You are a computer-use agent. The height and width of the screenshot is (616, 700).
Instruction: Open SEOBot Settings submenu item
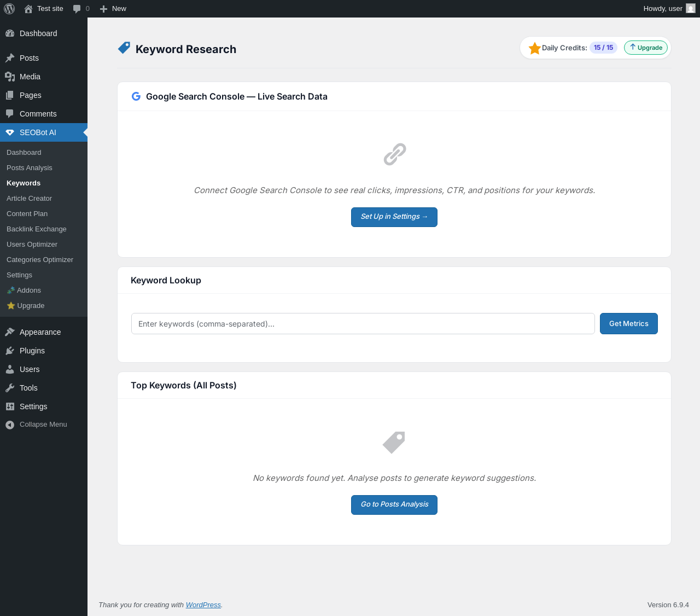[20, 275]
